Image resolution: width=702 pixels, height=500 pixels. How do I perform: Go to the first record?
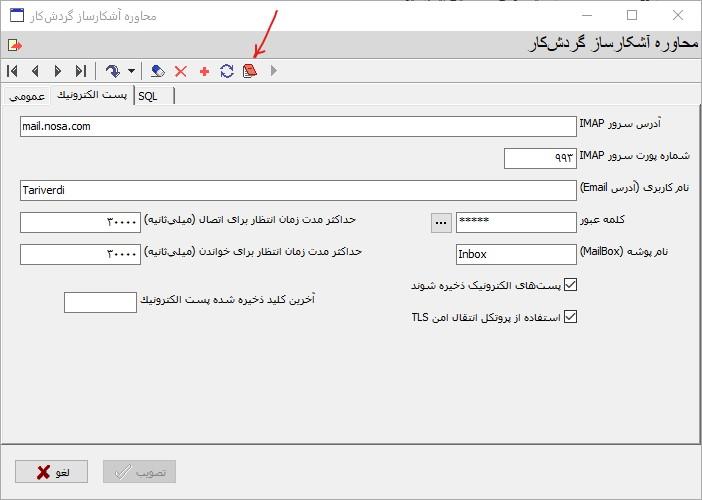point(12,71)
